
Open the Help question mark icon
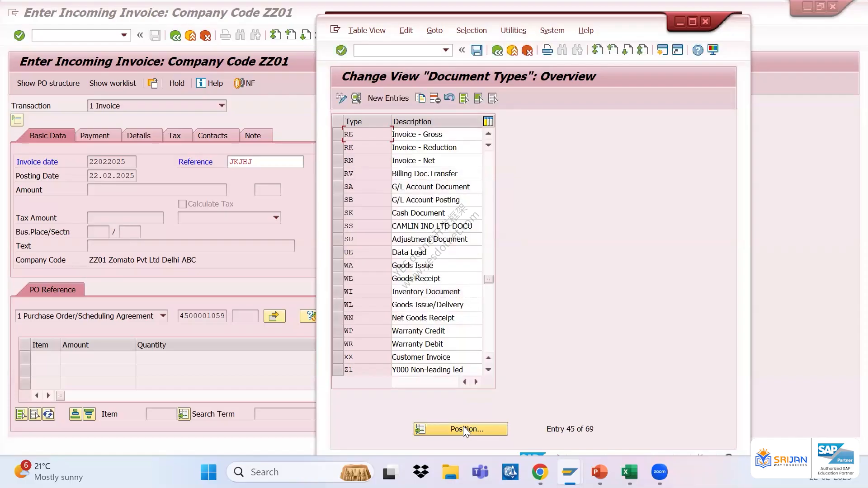coord(698,50)
